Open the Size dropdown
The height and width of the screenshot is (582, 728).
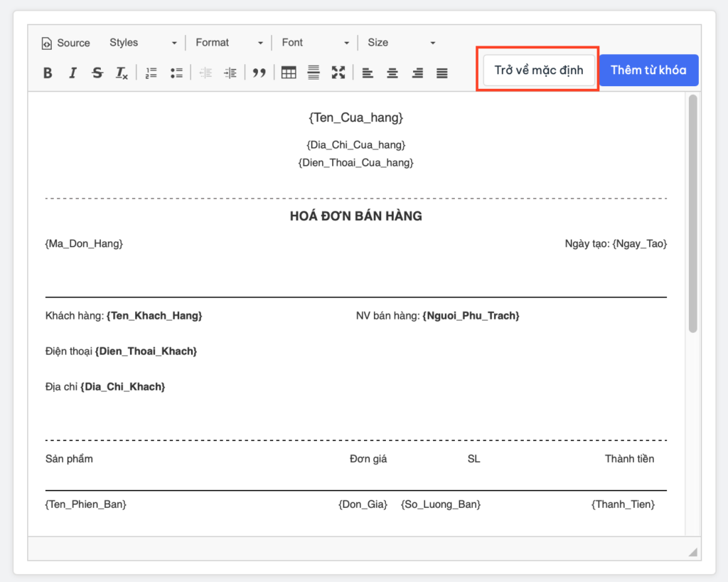coord(401,43)
